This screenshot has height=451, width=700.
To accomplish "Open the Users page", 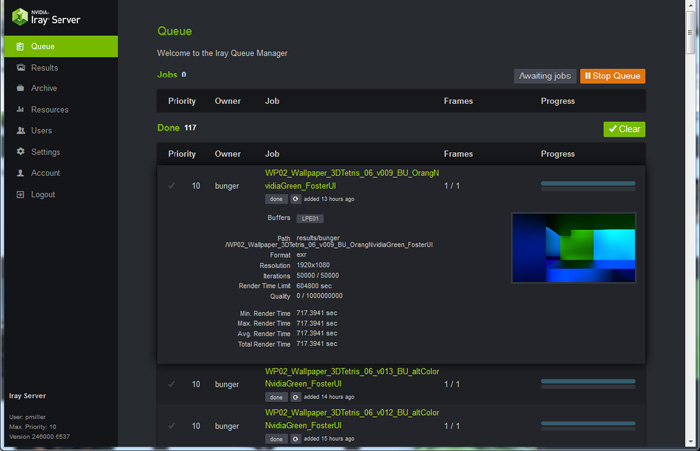I will pyautogui.click(x=42, y=130).
